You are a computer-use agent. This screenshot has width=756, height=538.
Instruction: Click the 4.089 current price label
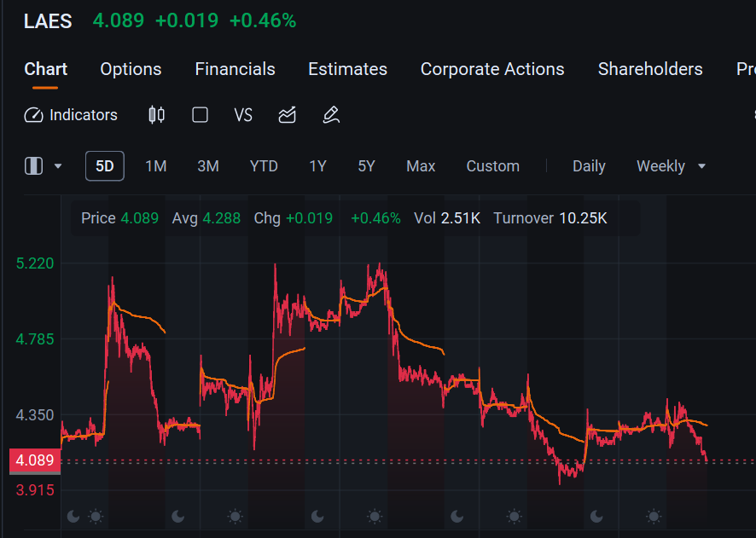(x=35, y=460)
